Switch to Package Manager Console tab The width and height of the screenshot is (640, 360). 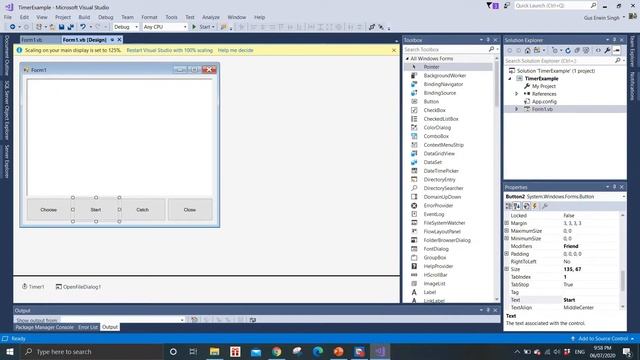click(44, 327)
